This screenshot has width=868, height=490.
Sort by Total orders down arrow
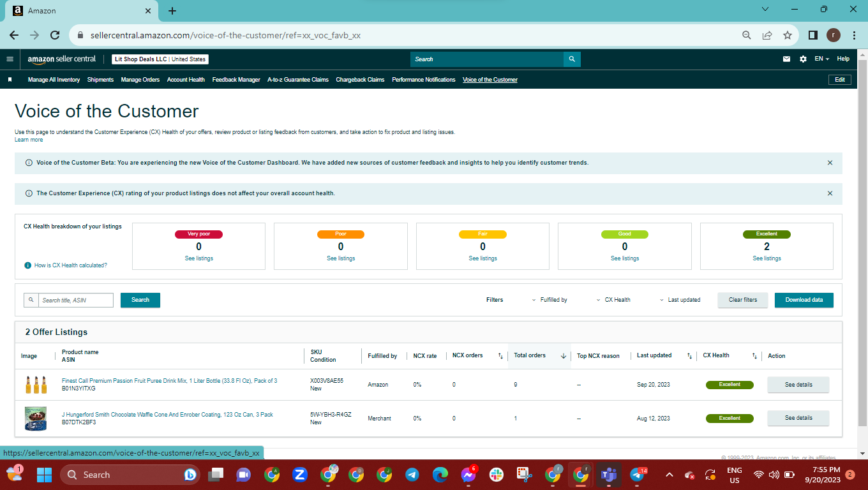(564, 356)
